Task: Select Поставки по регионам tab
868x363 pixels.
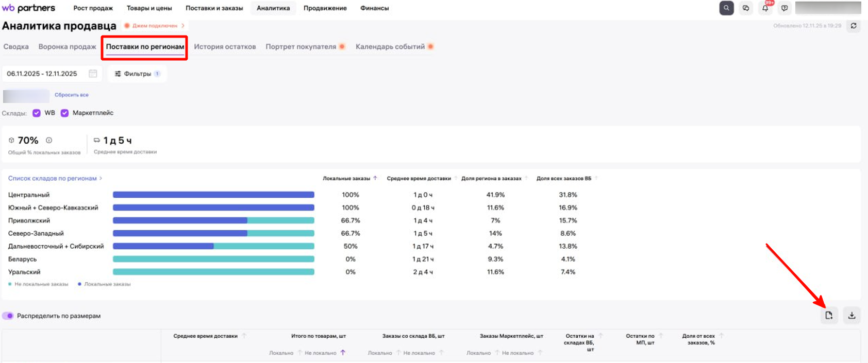Action: tap(145, 46)
